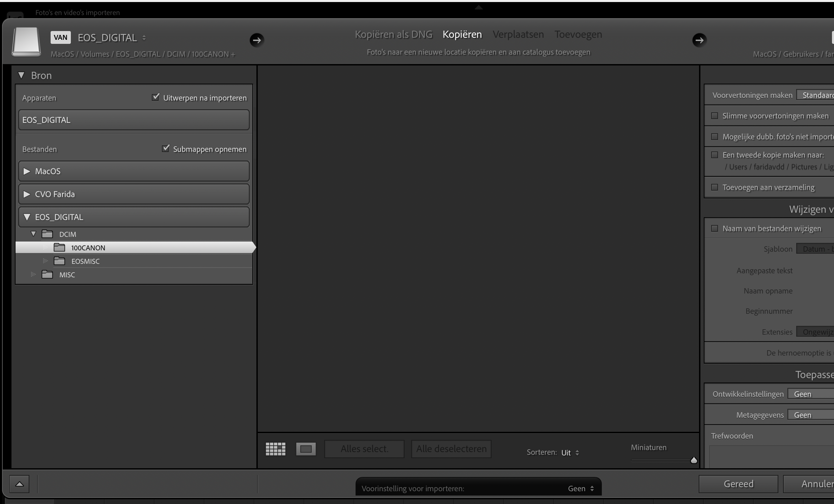
Task: Adjust the Miniaturen size slider
Action: pos(694,460)
